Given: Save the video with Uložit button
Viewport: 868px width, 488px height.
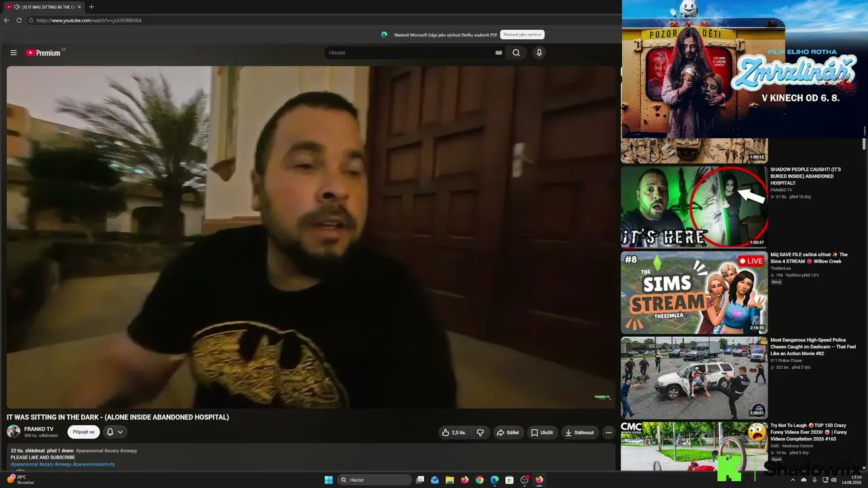Looking at the screenshot, I should click(542, 432).
